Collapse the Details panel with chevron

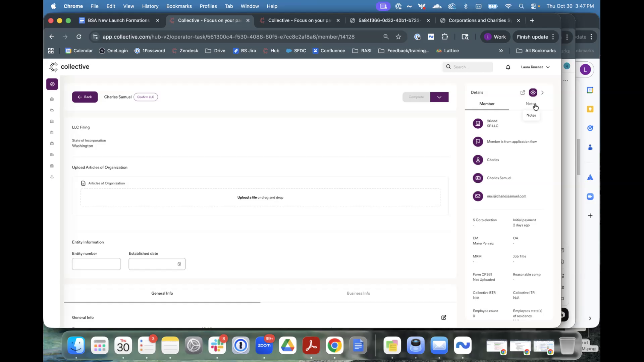542,93
